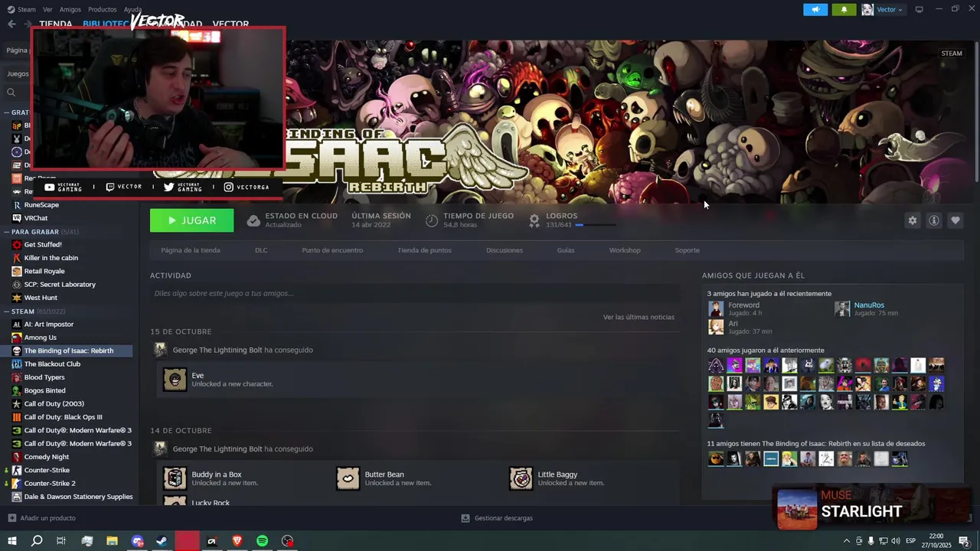Viewport: 980px width, 551px height.
Task: Open the Guías tab
Action: tap(566, 250)
